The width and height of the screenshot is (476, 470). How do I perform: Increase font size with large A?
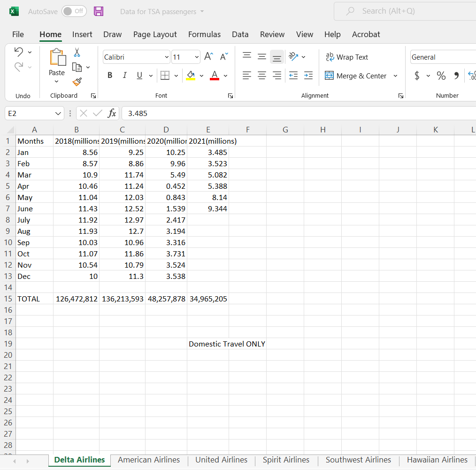click(208, 56)
